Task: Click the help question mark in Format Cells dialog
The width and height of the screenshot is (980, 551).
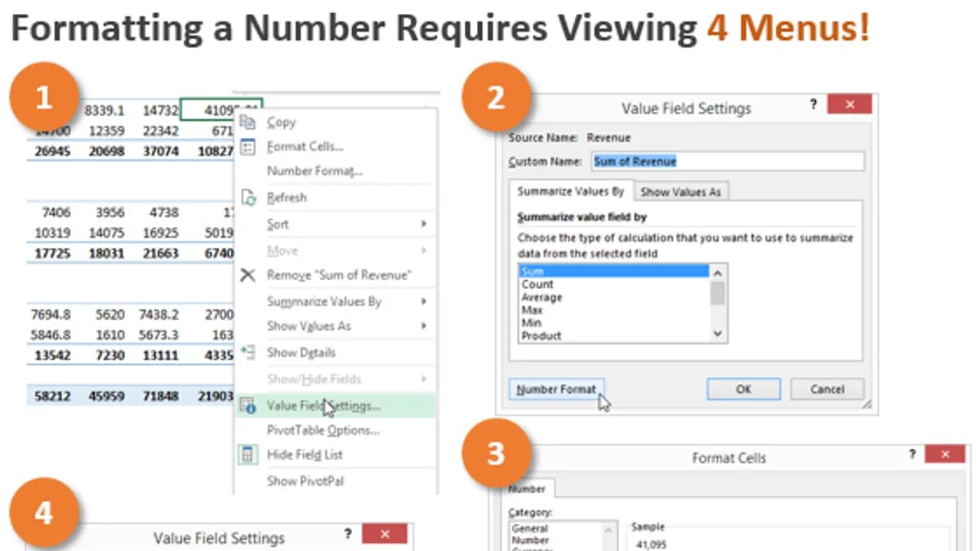Action: click(912, 454)
